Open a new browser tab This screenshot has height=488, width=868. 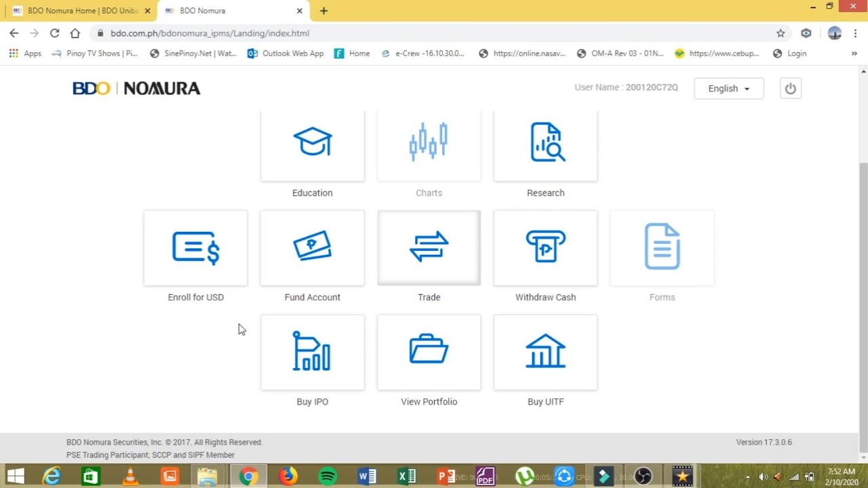pos(323,11)
